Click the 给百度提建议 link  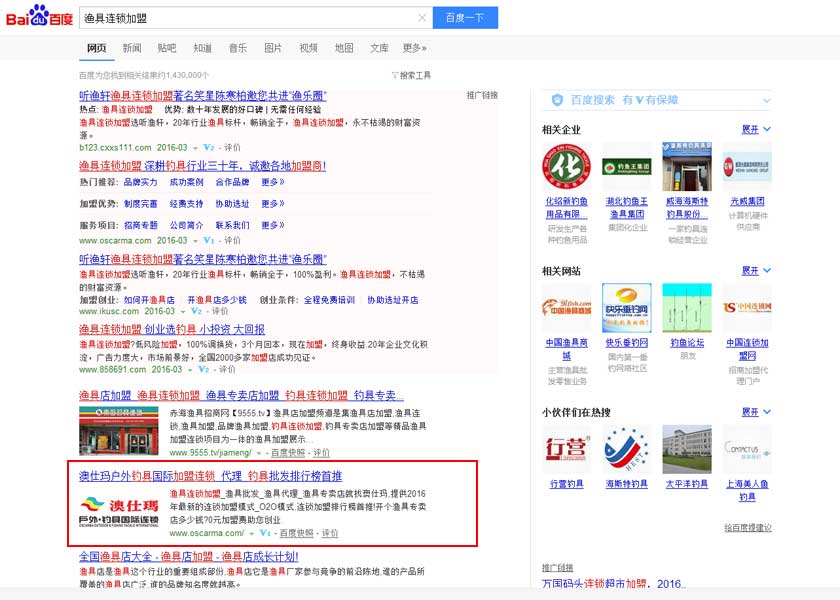tap(748, 528)
